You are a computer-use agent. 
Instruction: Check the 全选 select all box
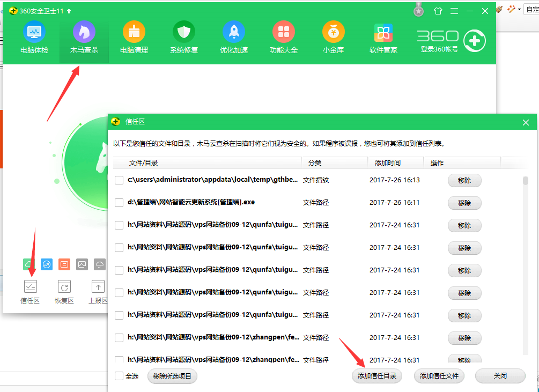tap(119, 376)
